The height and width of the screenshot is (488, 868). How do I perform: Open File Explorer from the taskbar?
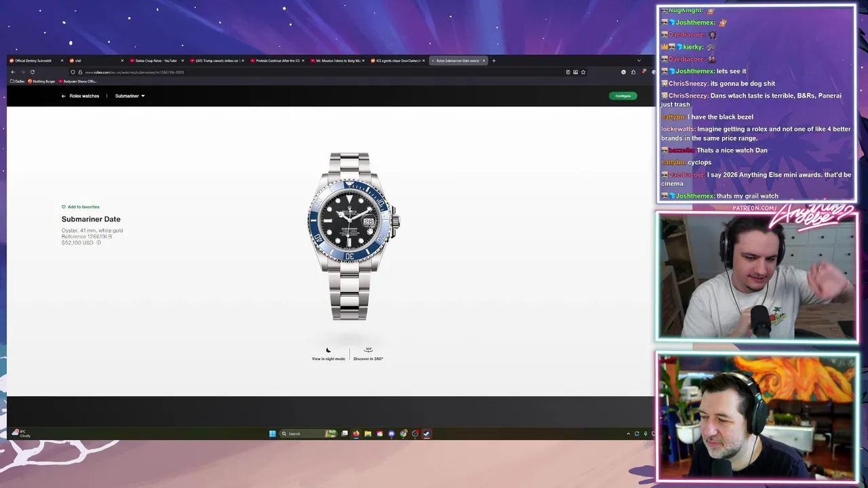[x=368, y=434]
